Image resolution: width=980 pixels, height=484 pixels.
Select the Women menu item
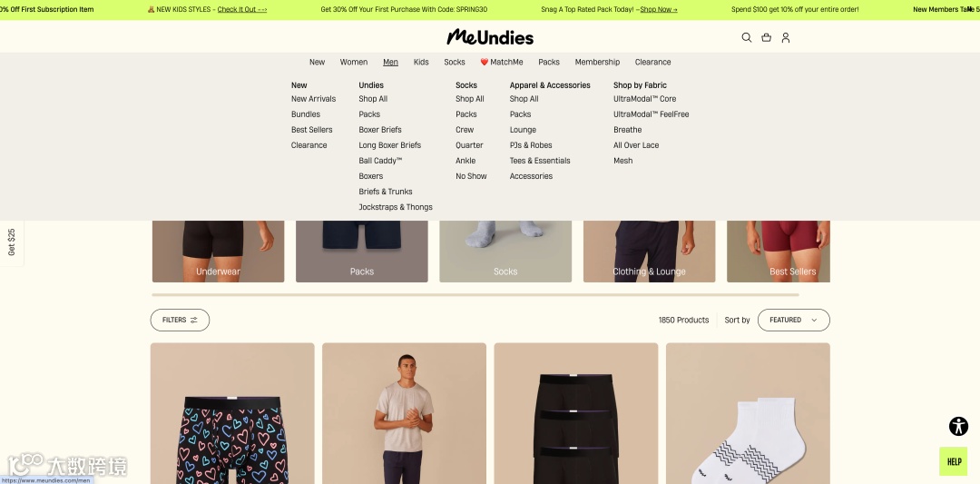354,62
